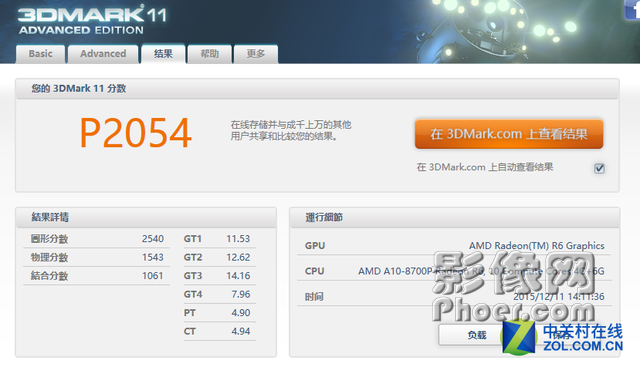This screenshot has height=367, width=640.
Task: Click the GT2 value 12.62
Action: click(238, 257)
